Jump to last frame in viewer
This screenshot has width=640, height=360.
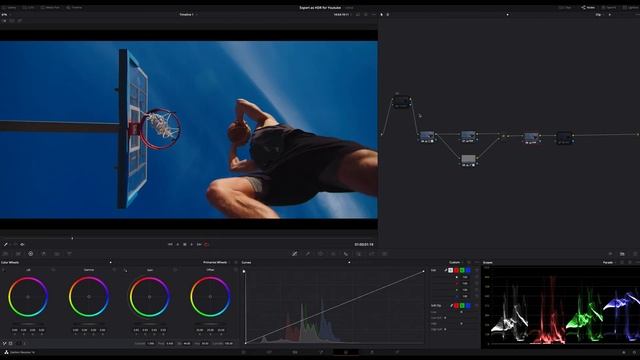click(x=199, y=244)
